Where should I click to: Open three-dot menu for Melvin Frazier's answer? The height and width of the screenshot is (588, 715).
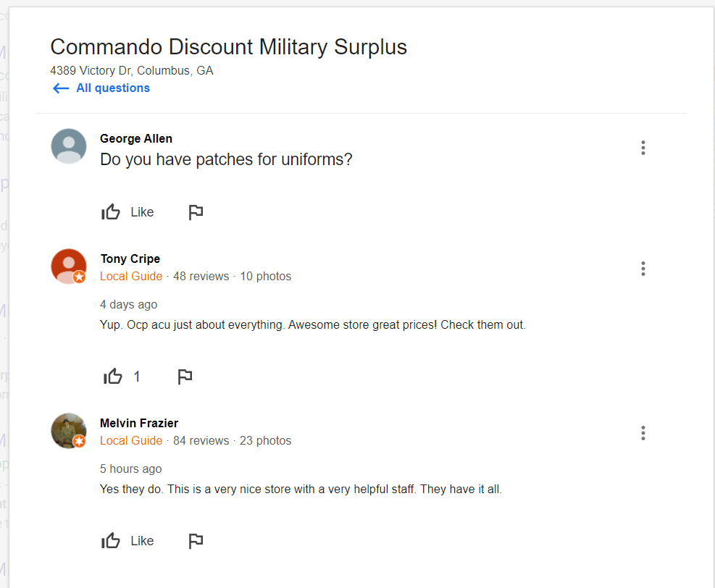click(643, 433)
